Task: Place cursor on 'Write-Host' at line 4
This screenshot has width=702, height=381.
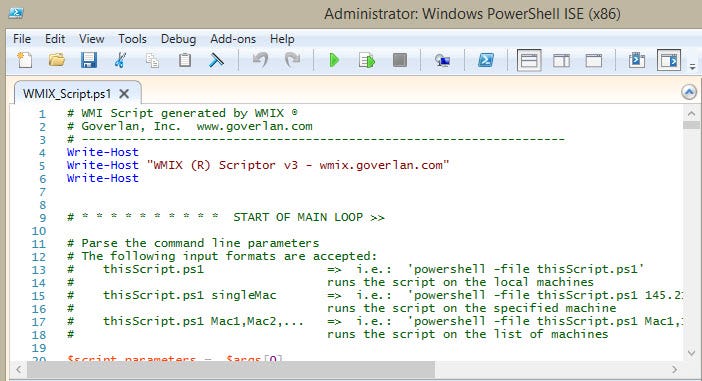Action: 103,152
